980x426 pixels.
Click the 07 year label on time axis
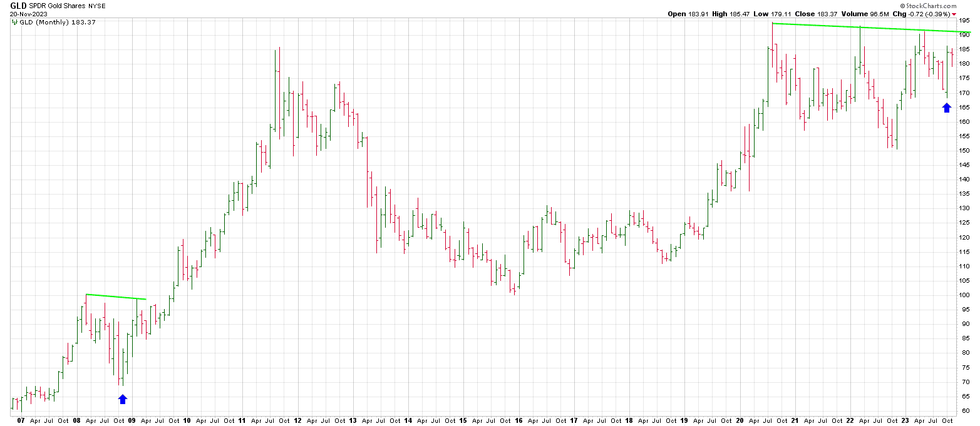(x=21, y=421)
